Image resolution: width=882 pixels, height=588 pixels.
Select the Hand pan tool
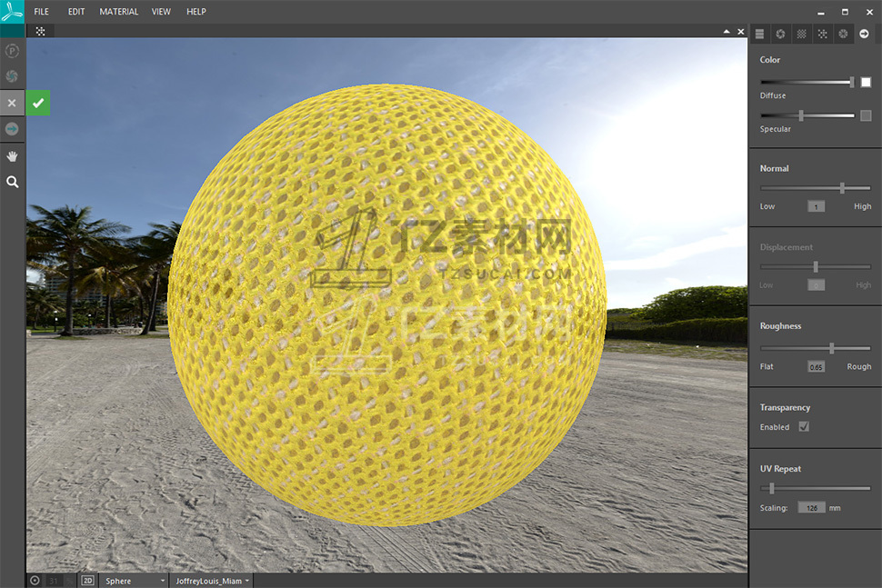click(13, 156)
